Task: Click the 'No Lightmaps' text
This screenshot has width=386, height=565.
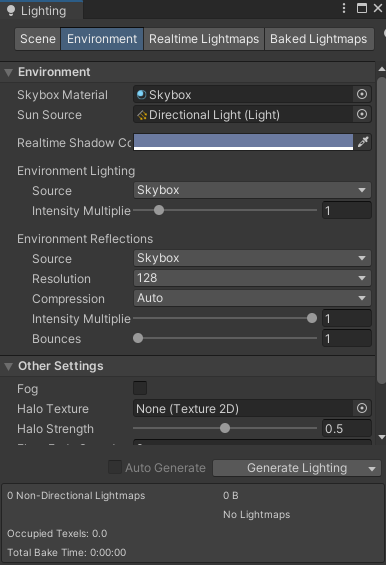Action: coord(257,515)
